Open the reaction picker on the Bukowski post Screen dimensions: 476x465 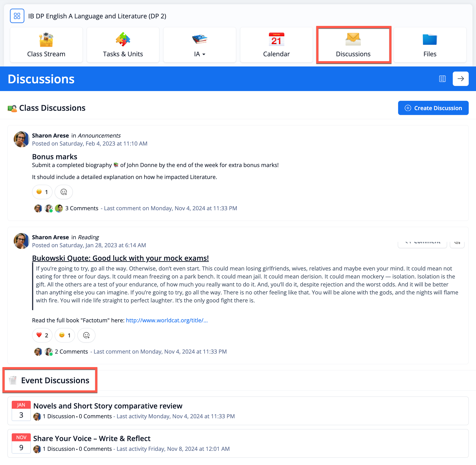(x=86, y=335)
